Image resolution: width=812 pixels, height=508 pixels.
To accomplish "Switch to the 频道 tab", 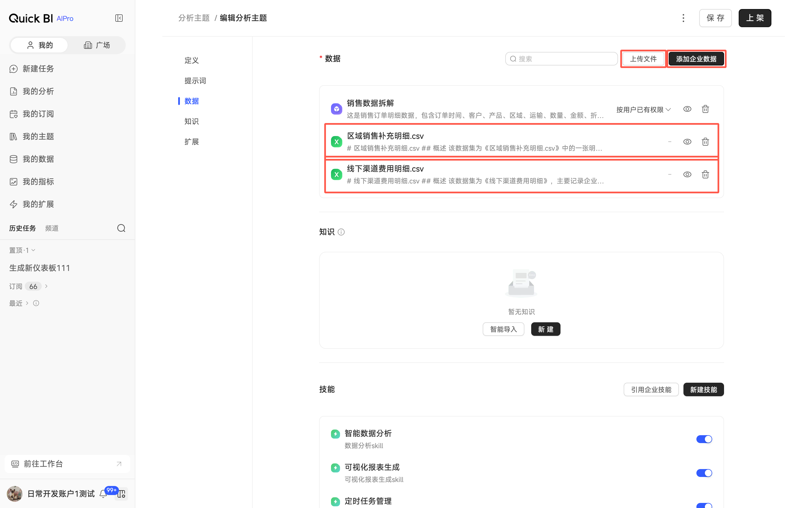I will point(52,228).
